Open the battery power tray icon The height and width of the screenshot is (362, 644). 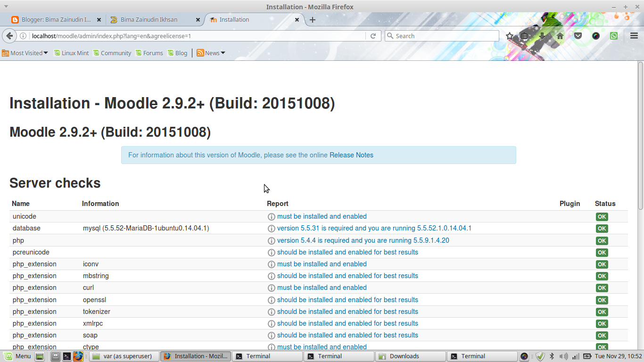pos(587,356)
